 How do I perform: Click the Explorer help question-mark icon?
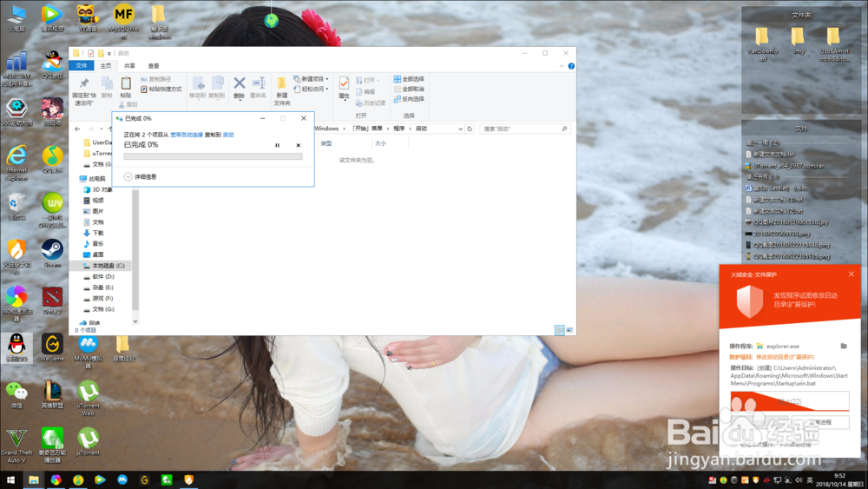click(571, 66)
